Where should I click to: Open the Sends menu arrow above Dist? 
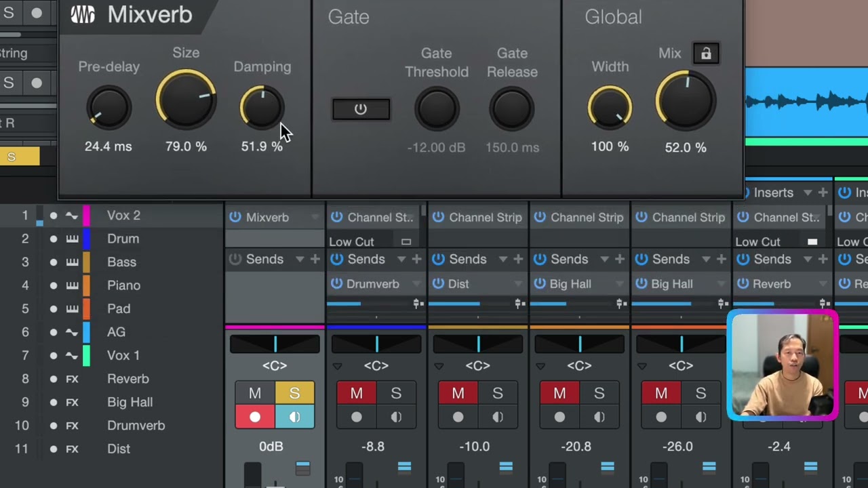[502, 260]
